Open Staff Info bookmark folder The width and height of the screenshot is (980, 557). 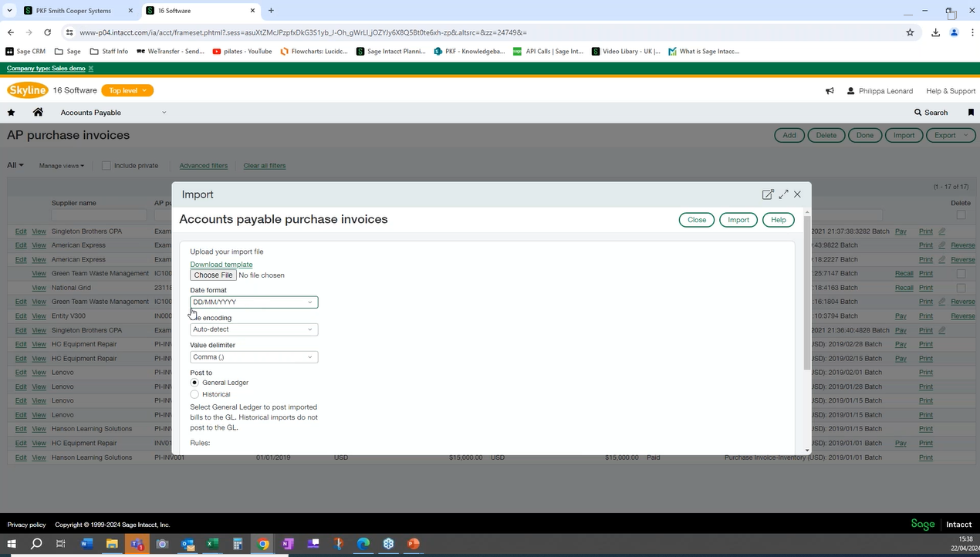tap(108, 52)
